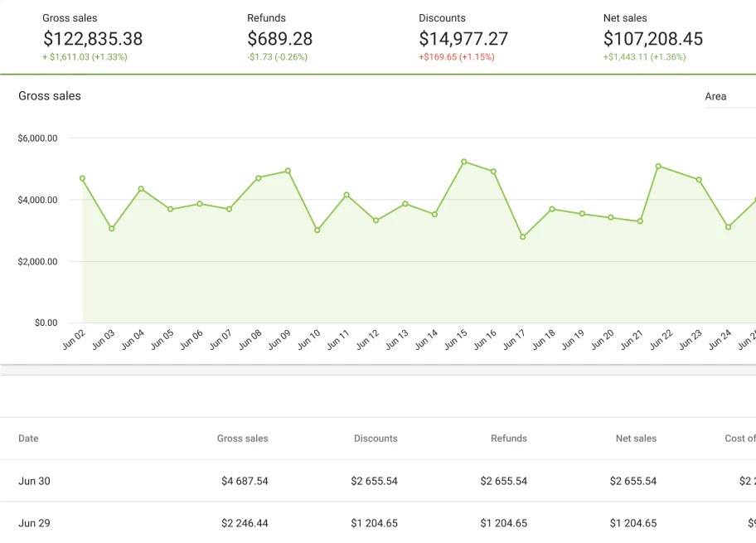The height and width of the screenshot is (543, 756).
Task: Sort the table by Refunds column
Action: click(x=508, y=439)
